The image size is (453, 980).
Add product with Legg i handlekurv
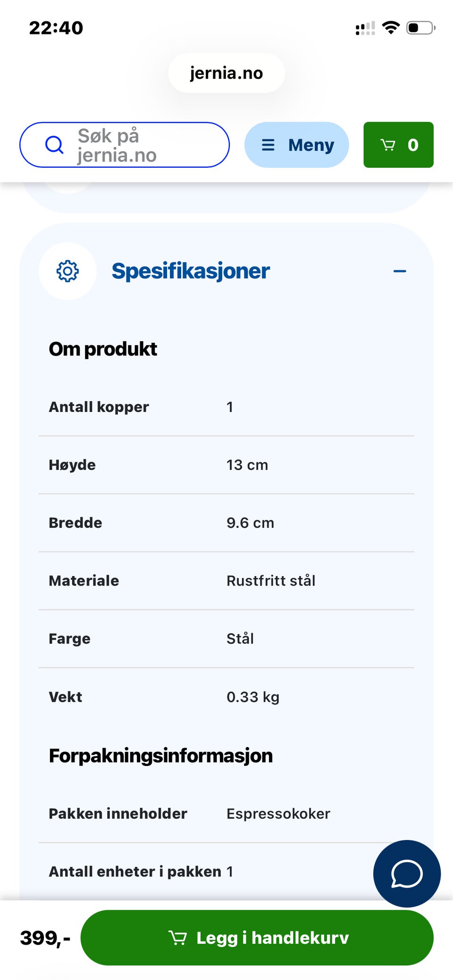257,938
